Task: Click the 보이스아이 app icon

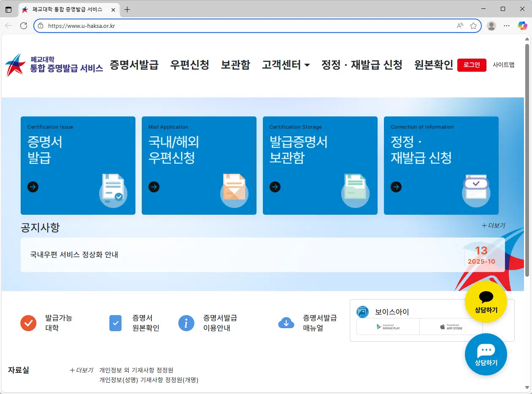Action: click(x=363, y=312)
